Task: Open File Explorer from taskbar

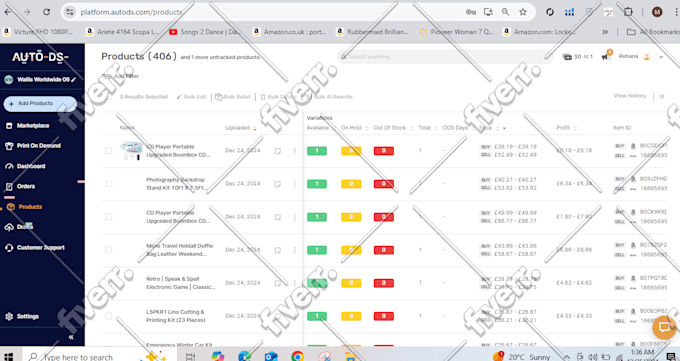Action: tap(350, 357)
